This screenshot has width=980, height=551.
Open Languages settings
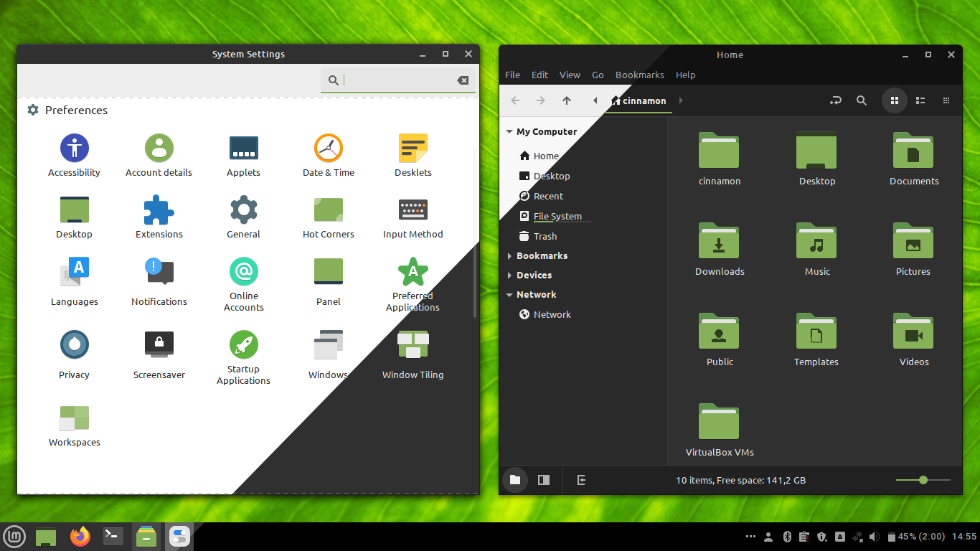75,282
